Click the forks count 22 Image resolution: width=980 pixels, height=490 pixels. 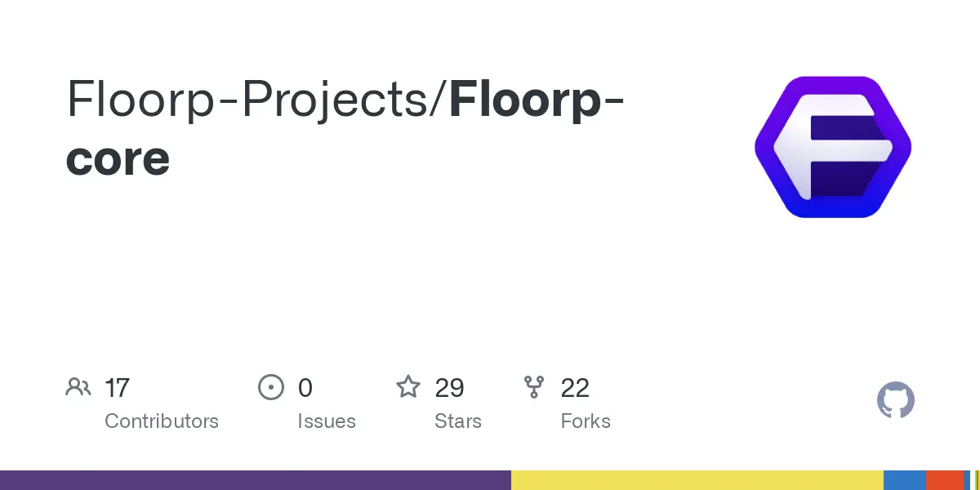575,388
